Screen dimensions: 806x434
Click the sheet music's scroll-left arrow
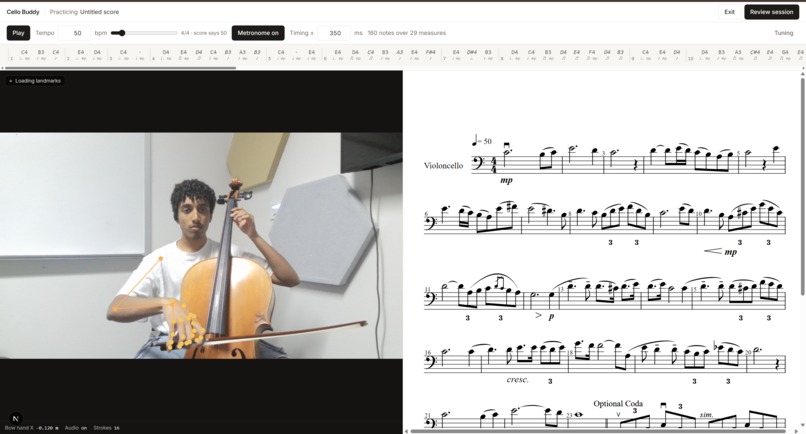click(x=406, y=431)
